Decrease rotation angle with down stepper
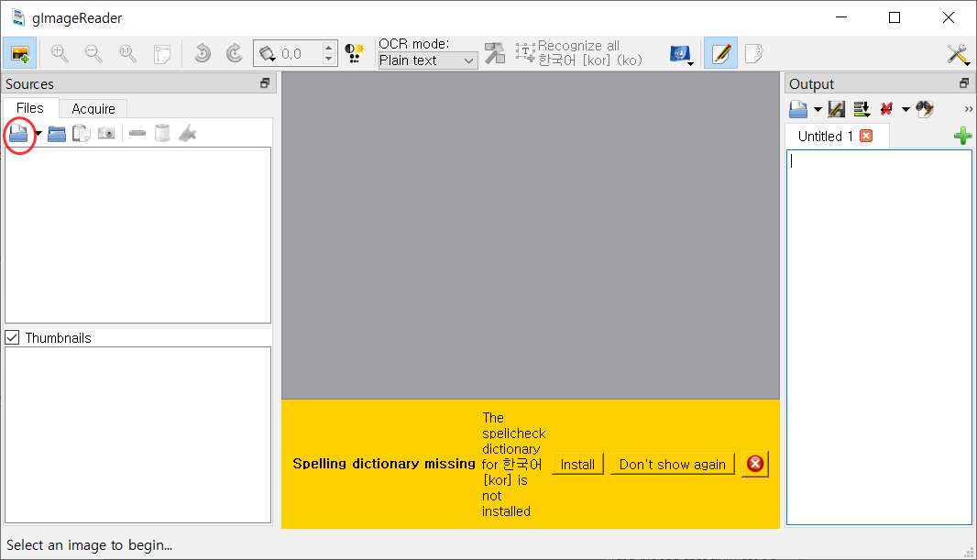Image resolution: width=977 pixels, height=560 pixels. pos(329,60)
